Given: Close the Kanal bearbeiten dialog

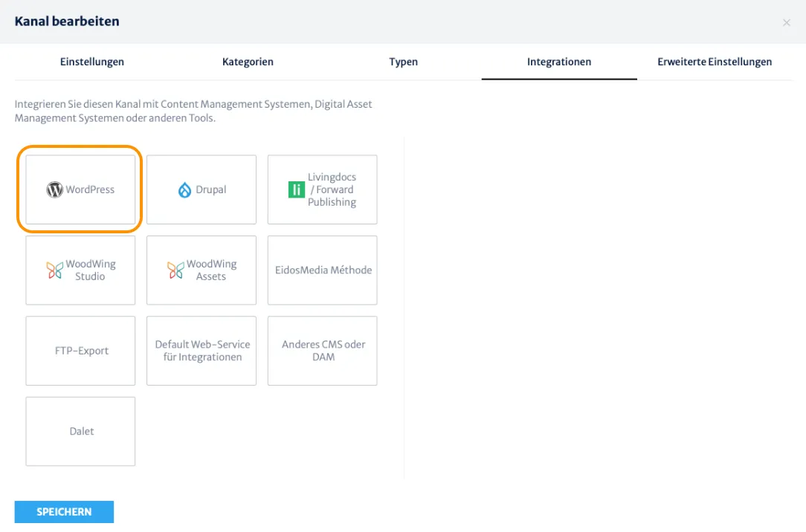Looking at the screenshot, I should (787, 22).
